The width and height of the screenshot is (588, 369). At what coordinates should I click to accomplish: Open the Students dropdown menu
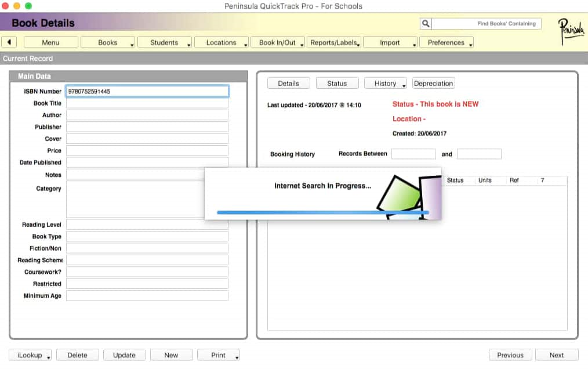pyautogui.click(x=165, y=42)
